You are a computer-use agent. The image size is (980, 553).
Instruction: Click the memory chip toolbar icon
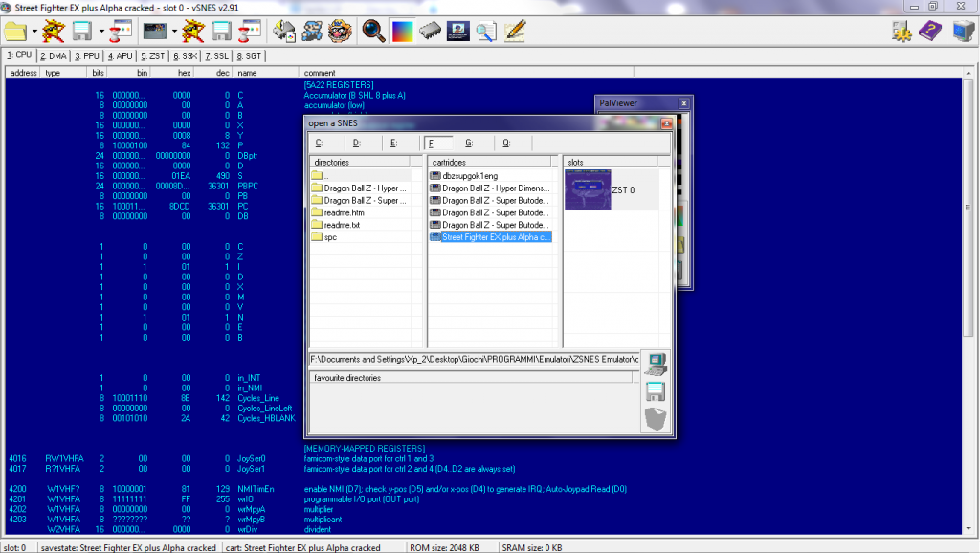point(432,31)
